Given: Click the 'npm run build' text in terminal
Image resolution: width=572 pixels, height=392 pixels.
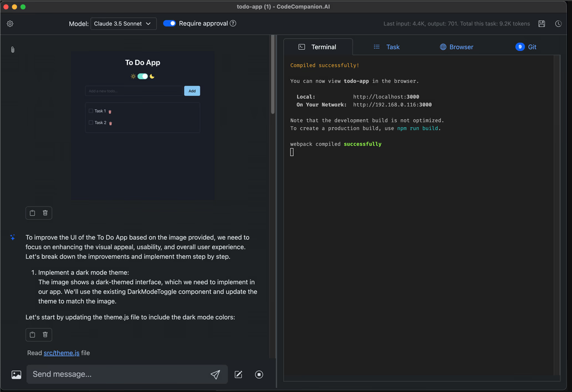Looking at the screenshot, I should point(418,128).
